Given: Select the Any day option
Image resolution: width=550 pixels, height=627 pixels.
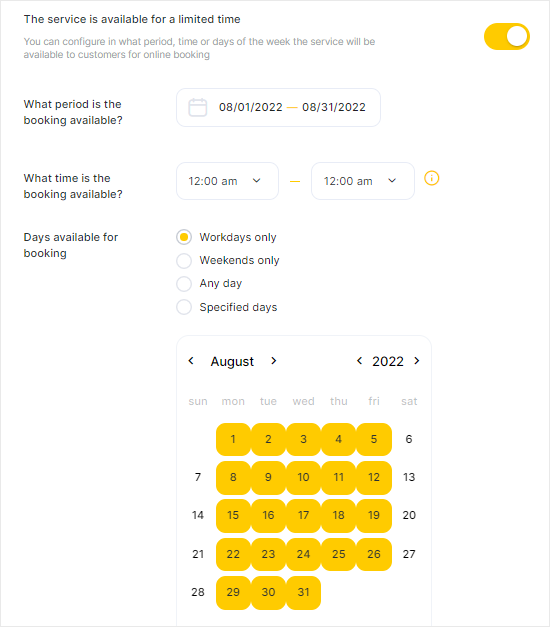Looking at the screenshot, I should coord(184,284).
